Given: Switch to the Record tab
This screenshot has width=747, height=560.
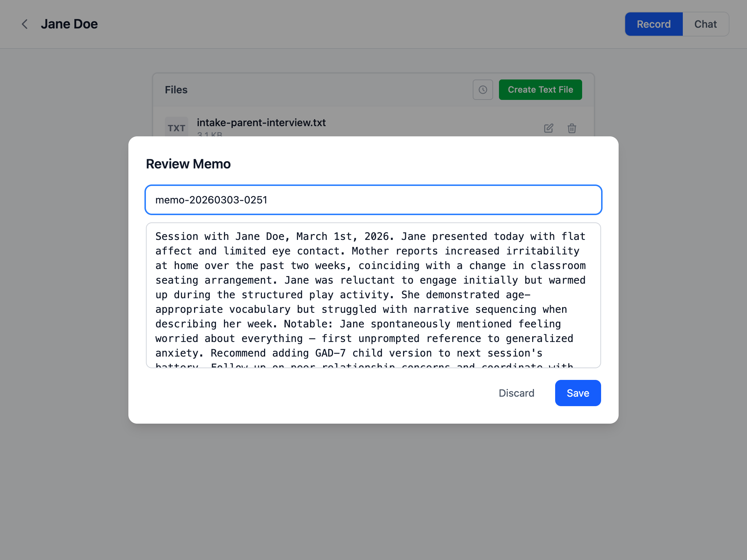Looking at the screenshot, I should 654,24.
